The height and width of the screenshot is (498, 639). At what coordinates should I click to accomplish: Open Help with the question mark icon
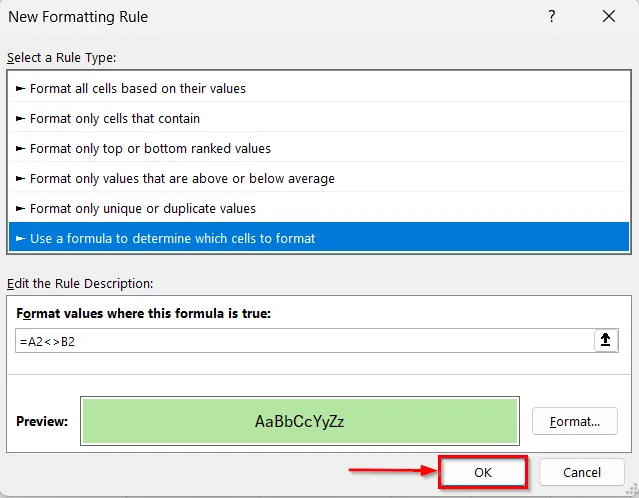tap(552, 16)
